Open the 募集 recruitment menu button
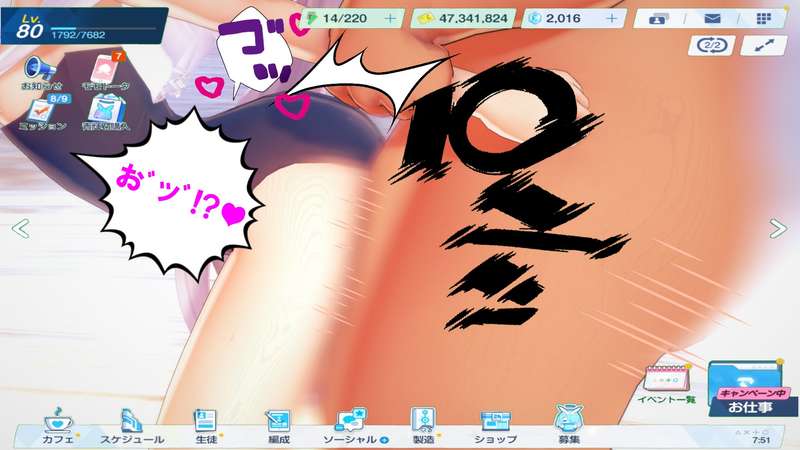 569,425
